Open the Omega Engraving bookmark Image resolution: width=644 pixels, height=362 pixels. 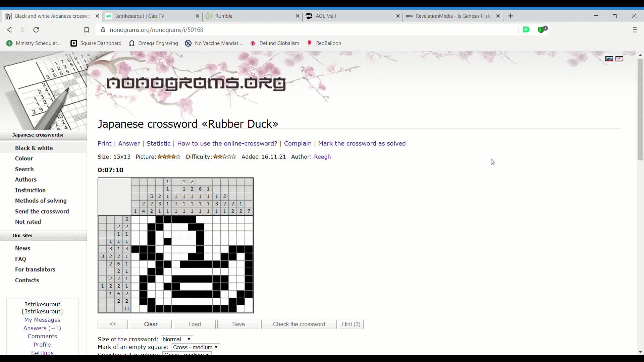click(x=154, y=43)
